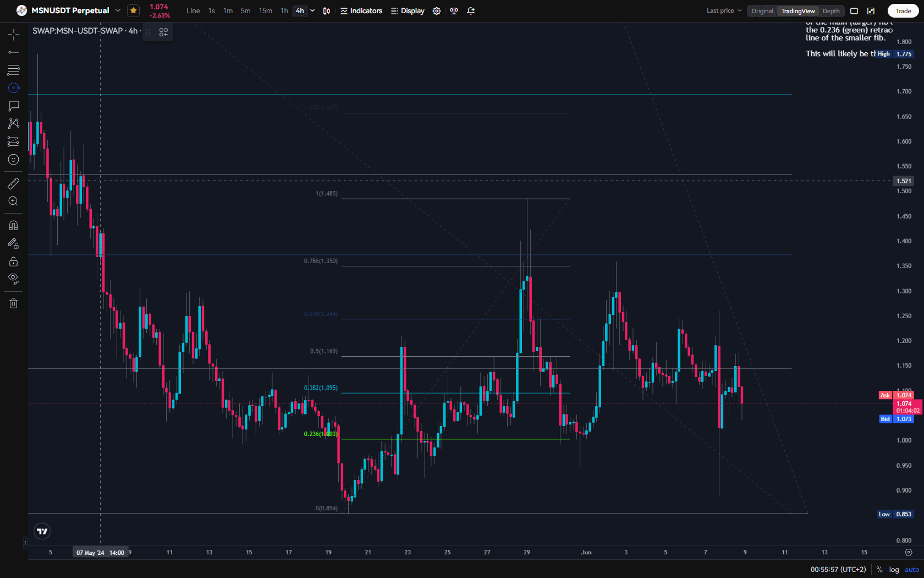
Task: Open the prediction and measurement tools
Action: click(14, 141)
